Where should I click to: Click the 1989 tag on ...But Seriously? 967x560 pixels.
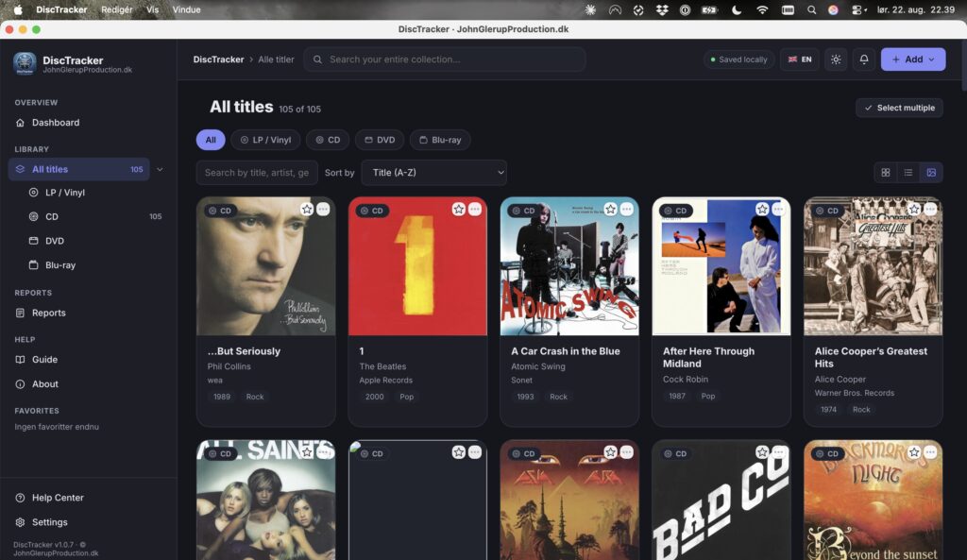coord(221,397)
